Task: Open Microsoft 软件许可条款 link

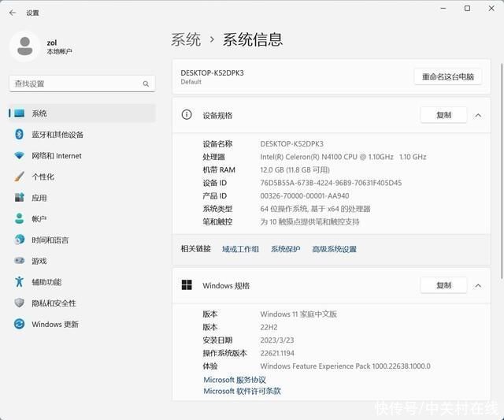Action: (242, 392)
